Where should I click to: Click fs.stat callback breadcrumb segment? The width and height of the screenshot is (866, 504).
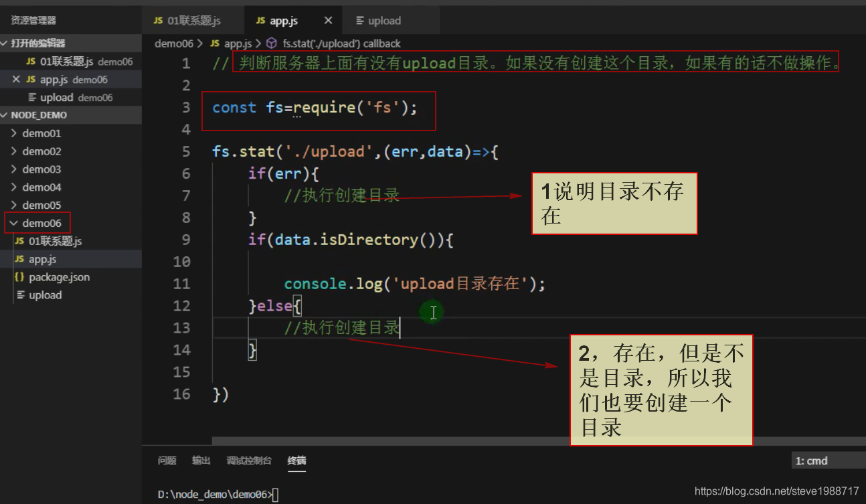click(341, 44)
